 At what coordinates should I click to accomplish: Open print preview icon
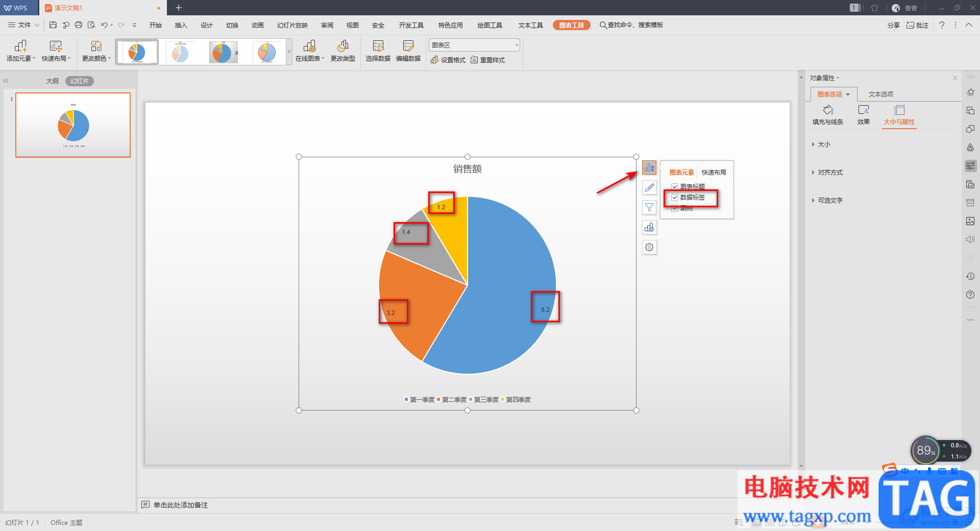click(x=91, y=25)
